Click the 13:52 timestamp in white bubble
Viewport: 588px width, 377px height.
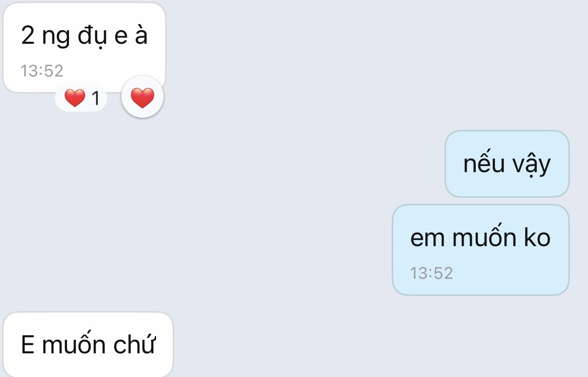tap(42, 71)
